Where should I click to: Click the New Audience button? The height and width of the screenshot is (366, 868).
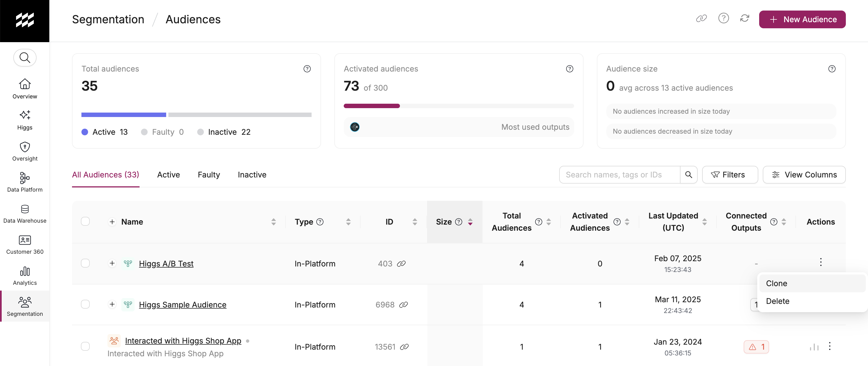tap(802, 19)
